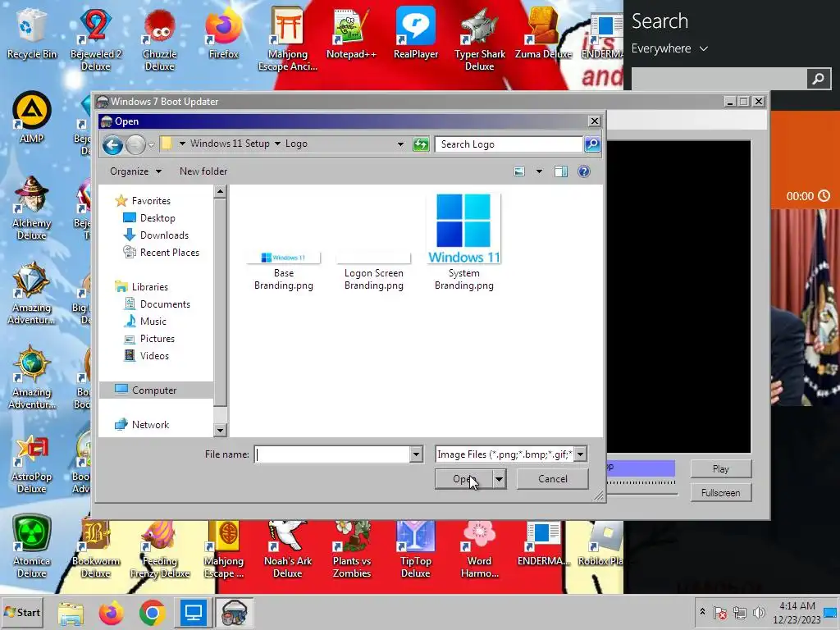Launch Bejeweled 2 Deluxe desktop shortcut
Viewport: 840px width, 630px height.
click(x=95, y=39)
